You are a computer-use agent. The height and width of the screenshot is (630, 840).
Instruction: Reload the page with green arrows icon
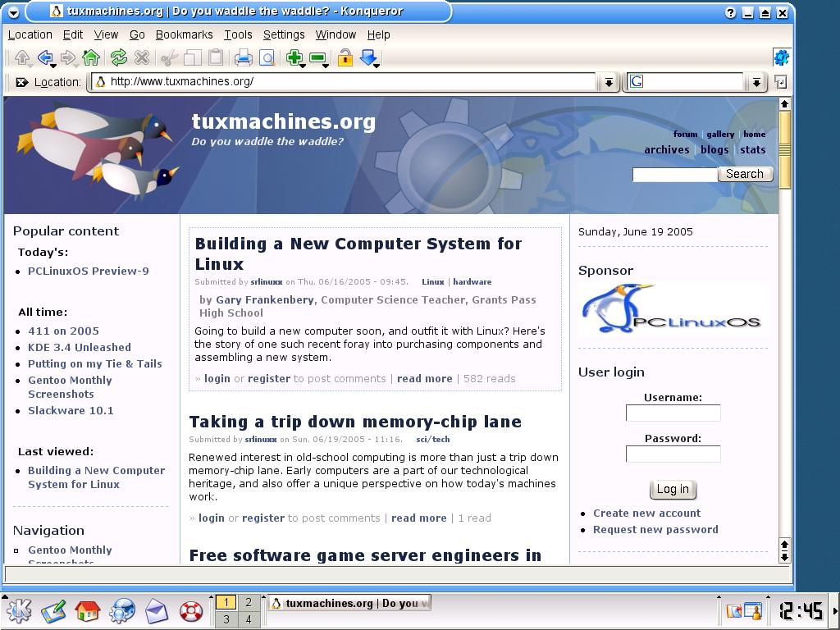pos(118,57)
